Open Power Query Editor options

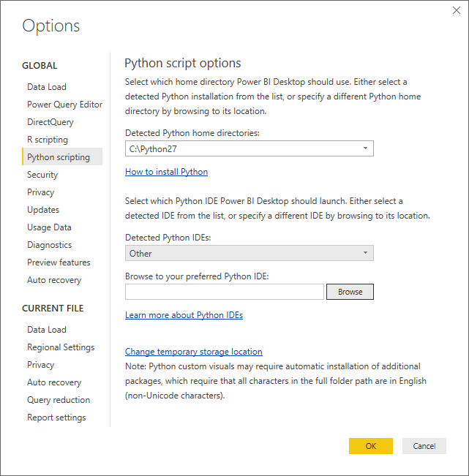[64, 105]
